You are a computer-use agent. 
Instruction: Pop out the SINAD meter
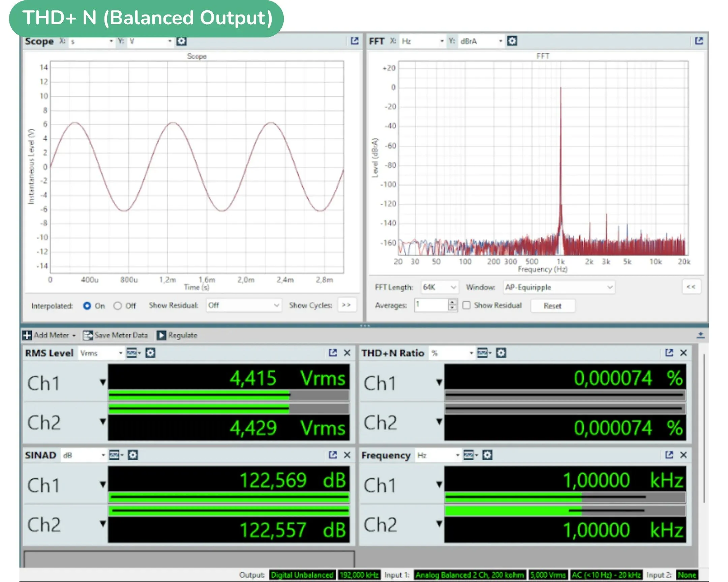click(x=333, y=455)
